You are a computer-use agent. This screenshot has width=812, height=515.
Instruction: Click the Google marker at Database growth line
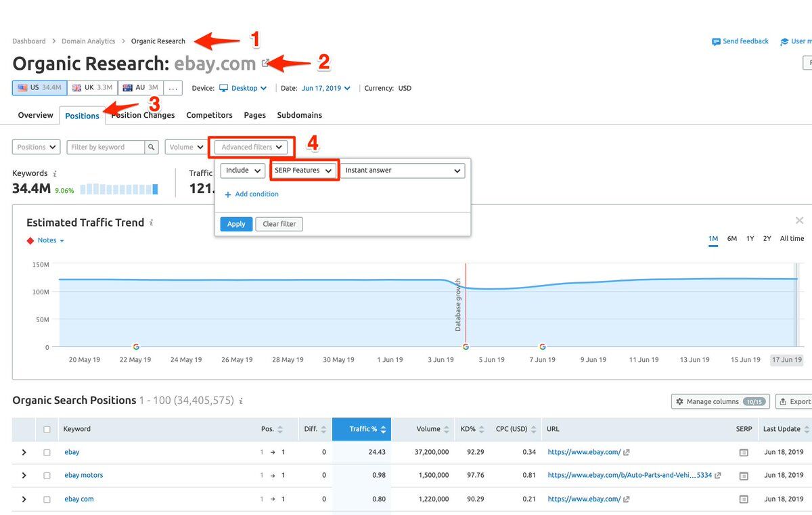(x=466, y=346)
